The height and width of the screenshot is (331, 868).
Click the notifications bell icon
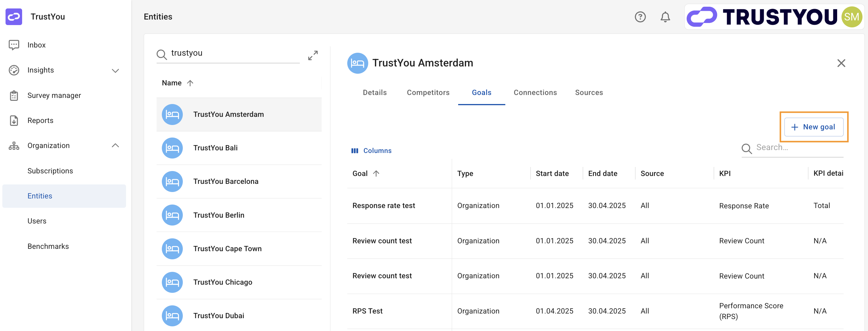coord(665,17)
